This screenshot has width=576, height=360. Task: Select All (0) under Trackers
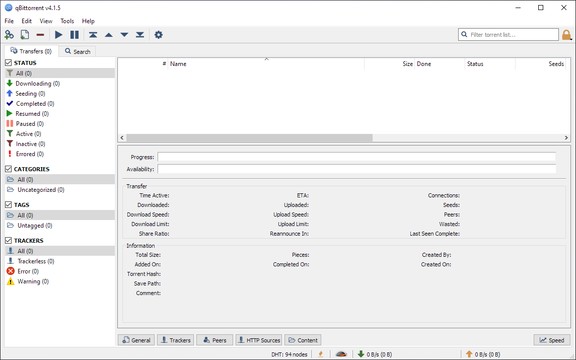tap(60, 251)
